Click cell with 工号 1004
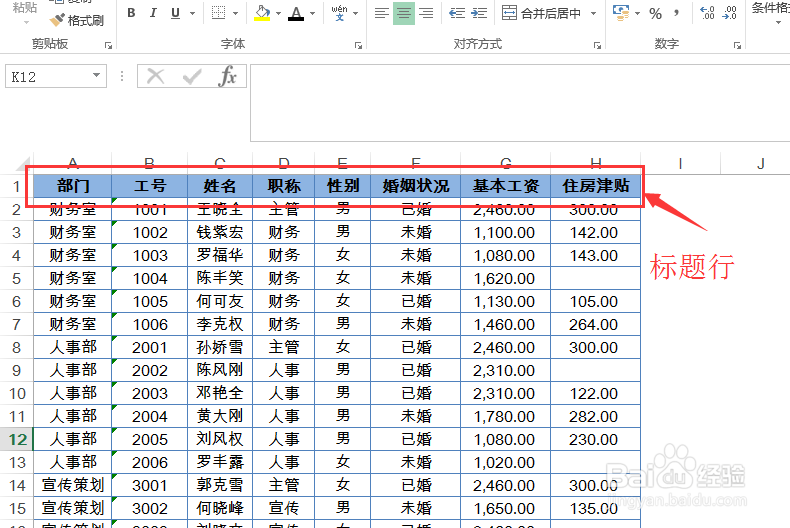790x528 pixels. [x=150, y=278]
